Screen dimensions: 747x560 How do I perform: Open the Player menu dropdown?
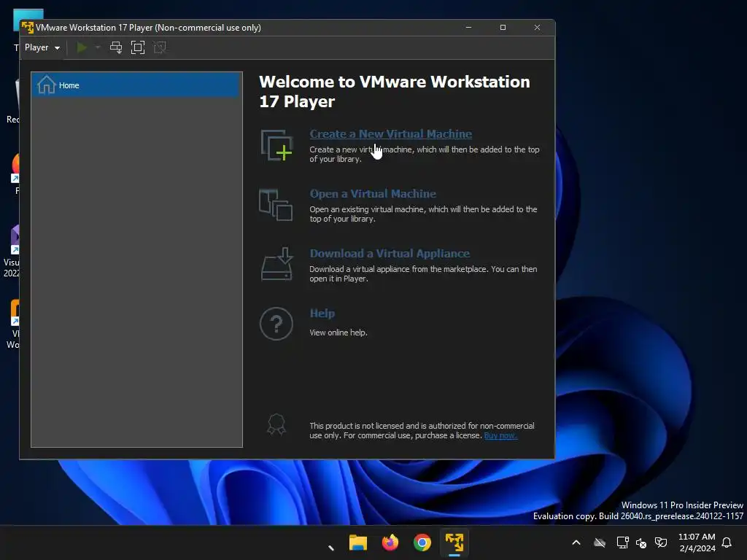42,47
